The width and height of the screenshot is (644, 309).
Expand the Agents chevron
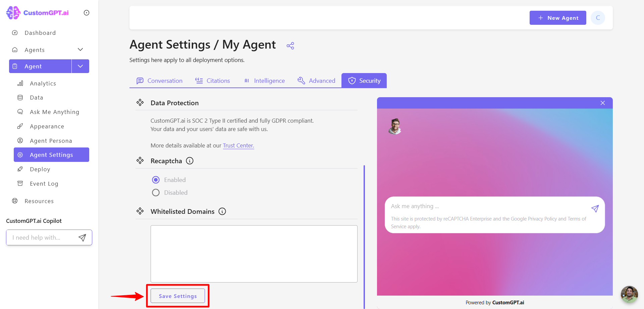pos(80,50)
